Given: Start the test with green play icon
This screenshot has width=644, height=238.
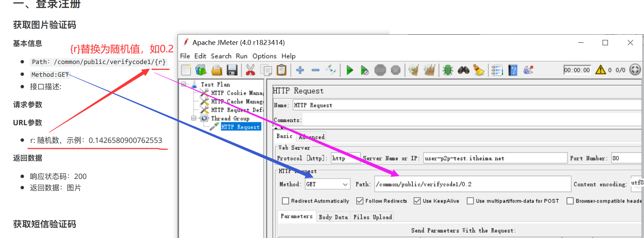Looking at the screenshot, I should [350, 70].
